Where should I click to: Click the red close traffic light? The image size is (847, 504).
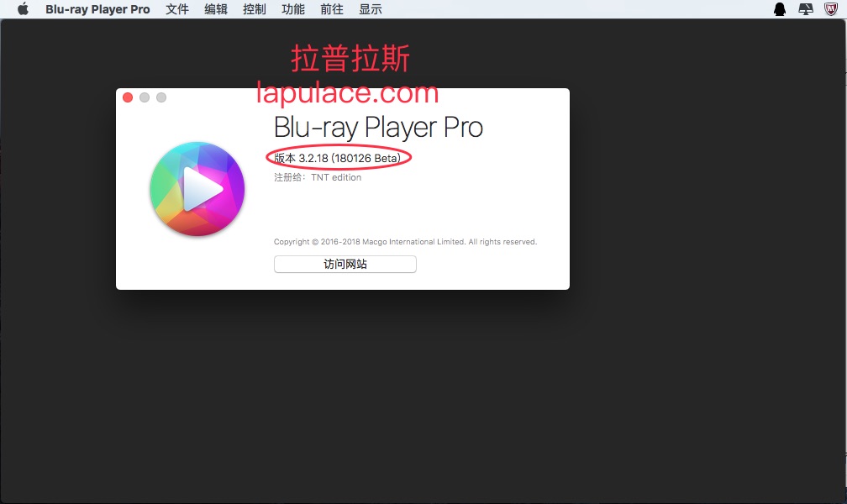[x=127, y=97]
